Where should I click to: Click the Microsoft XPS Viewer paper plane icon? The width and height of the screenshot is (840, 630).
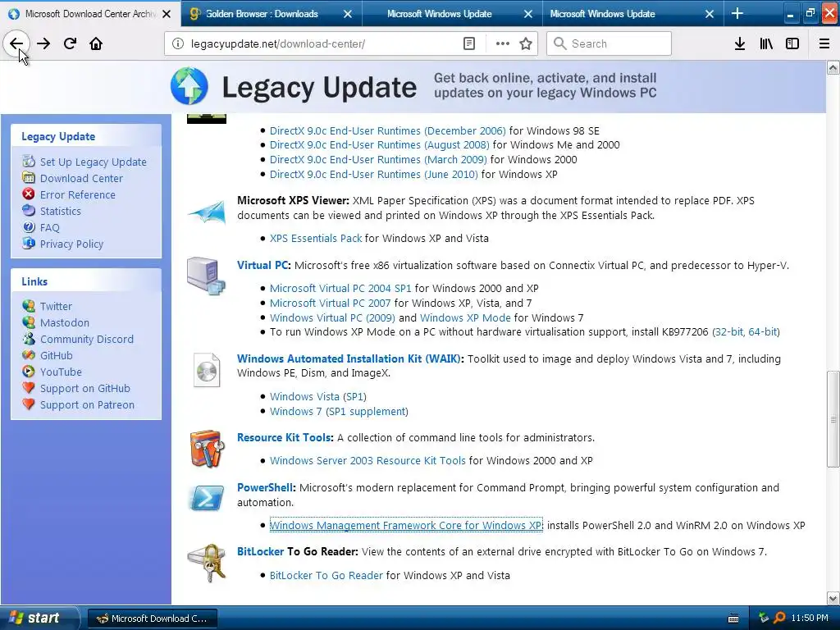[207, 212]
